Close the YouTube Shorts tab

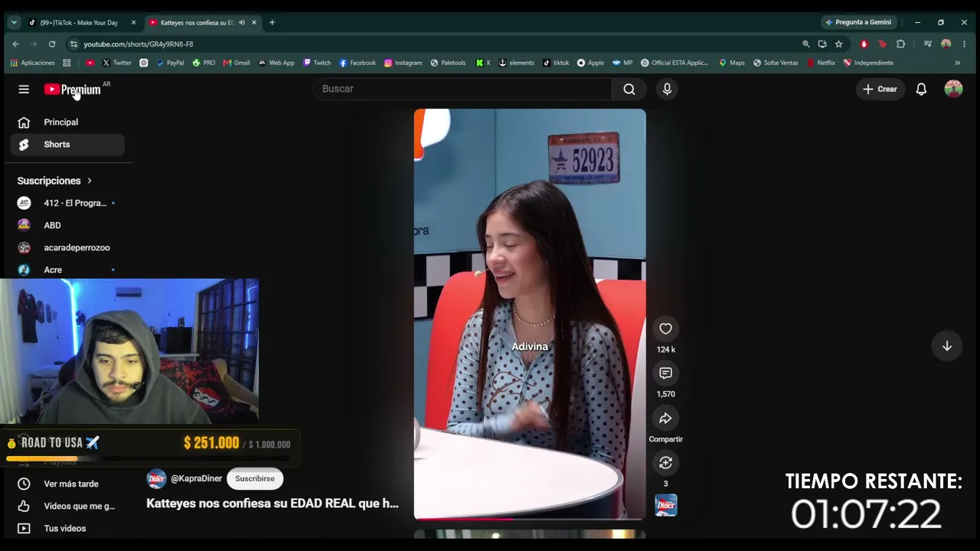click(253, 22)
